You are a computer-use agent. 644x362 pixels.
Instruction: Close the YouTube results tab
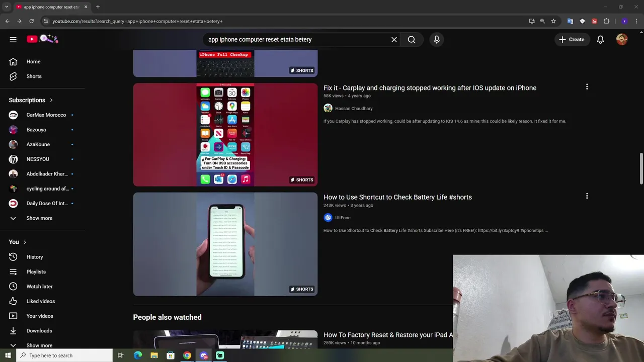(86, 7)
